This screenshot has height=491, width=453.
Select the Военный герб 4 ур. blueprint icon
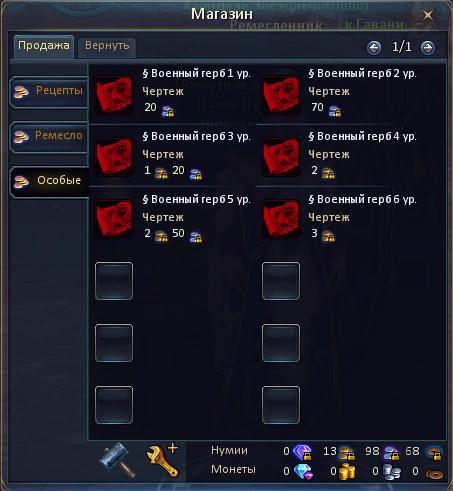[x=281, y=157]
